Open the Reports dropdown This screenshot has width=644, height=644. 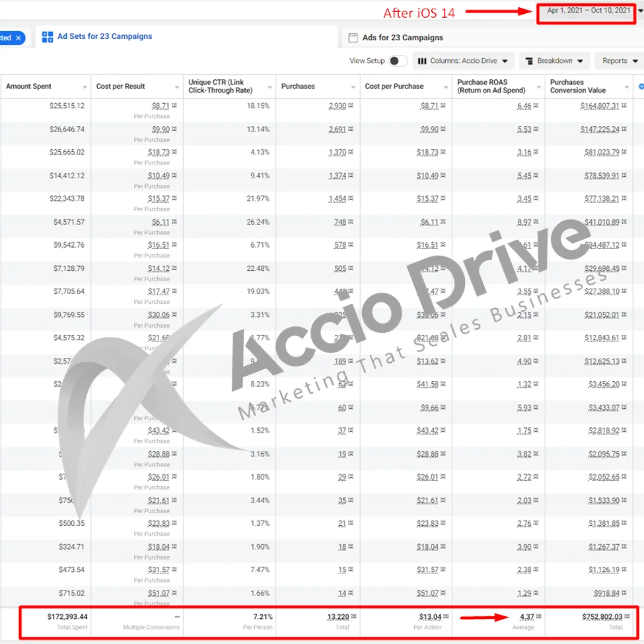[x=619, y=61]
